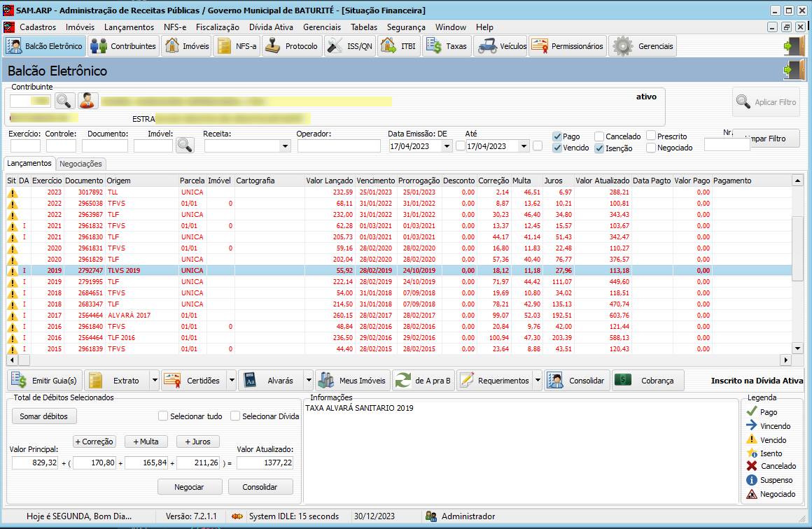Click the Consolidar toolbar button
The width and height of the screenshot is (812, 529).
(577, 381)
